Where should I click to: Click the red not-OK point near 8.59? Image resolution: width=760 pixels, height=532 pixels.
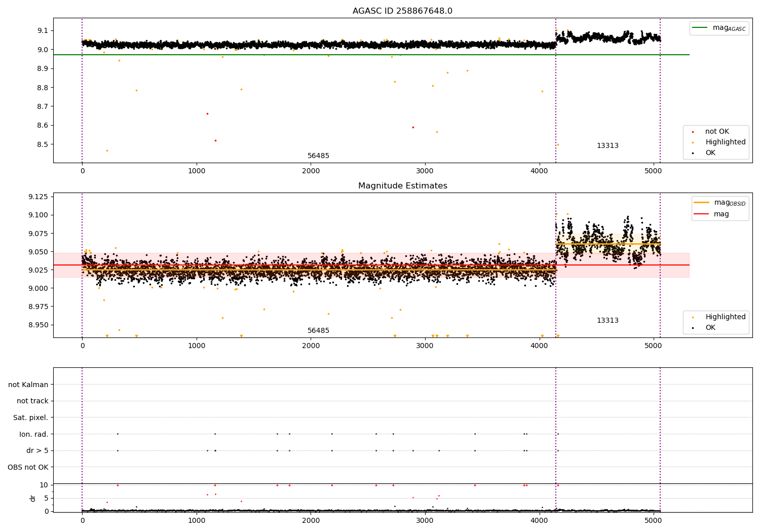point(413,127)
